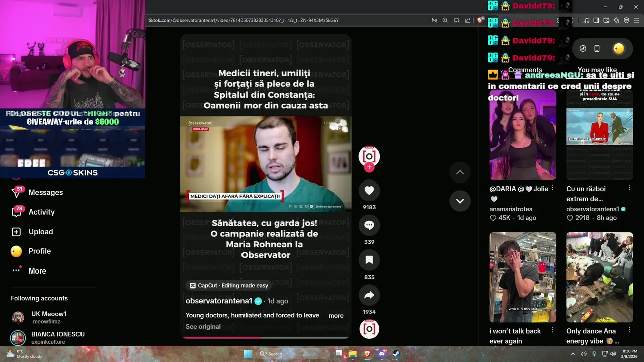The width and height of the screenshot is (644, 362).
Task: Like the DARIA video showing 45K hearts
Action: click(493, 218)
